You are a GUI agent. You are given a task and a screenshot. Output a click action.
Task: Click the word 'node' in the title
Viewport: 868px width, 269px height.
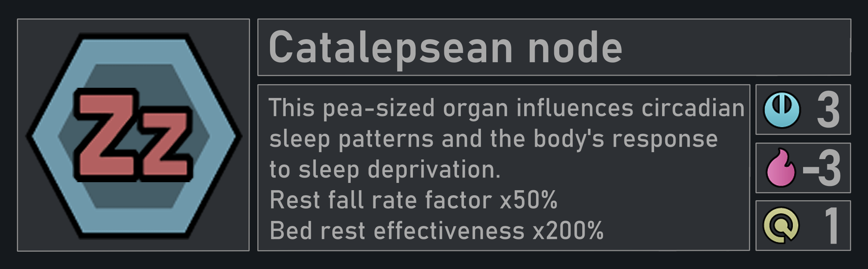[575, 48]
